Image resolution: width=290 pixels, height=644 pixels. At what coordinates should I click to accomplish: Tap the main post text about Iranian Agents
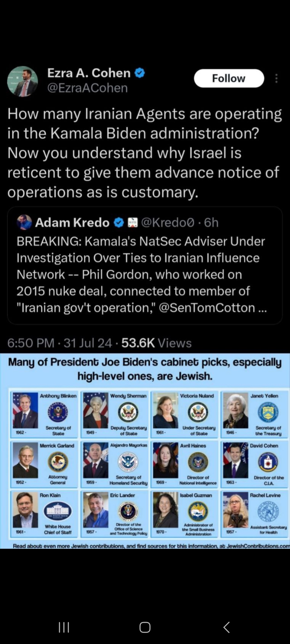[x=144, y=152]
